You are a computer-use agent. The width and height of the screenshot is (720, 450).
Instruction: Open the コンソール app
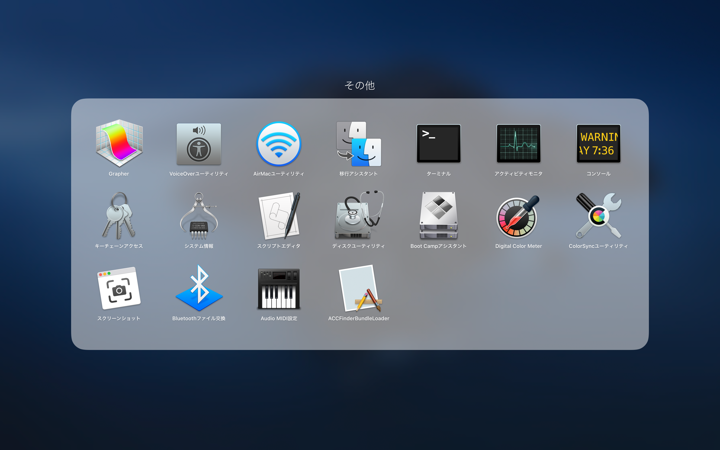coord(598,143)
